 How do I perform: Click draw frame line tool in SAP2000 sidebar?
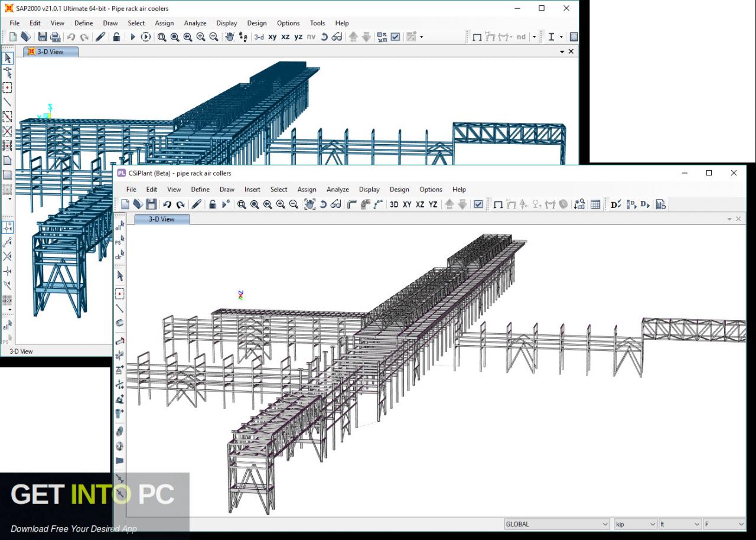pos(8,102)
